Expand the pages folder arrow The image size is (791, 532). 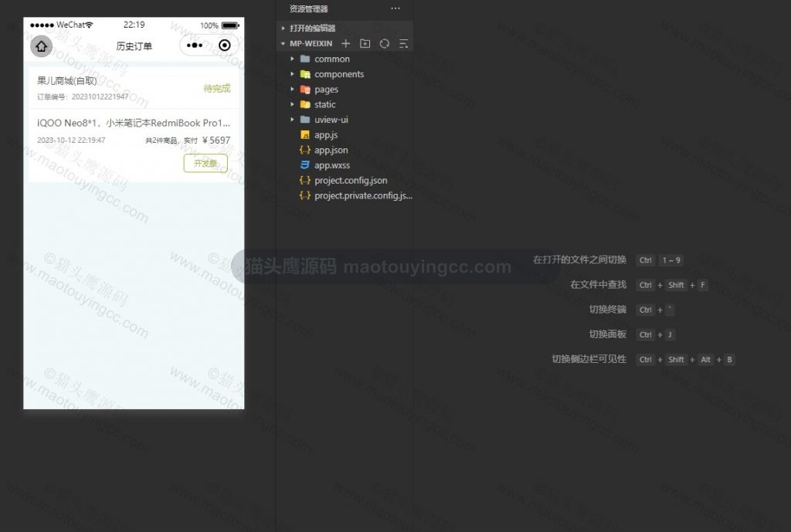(292, 90)
